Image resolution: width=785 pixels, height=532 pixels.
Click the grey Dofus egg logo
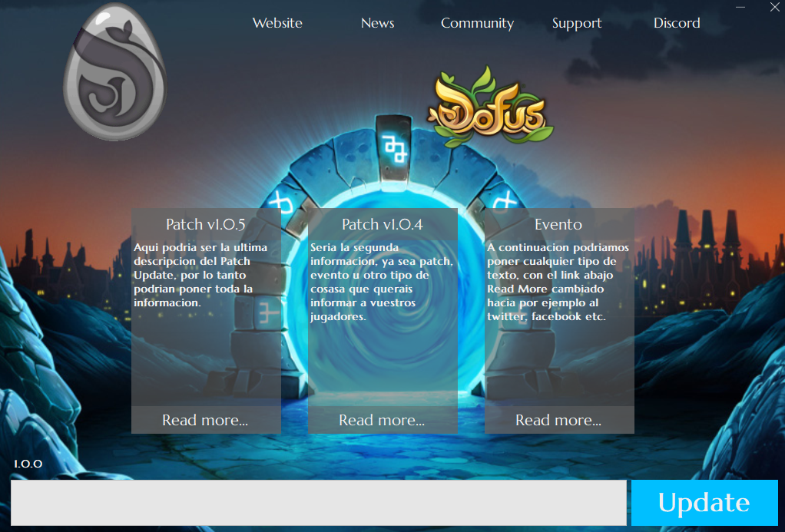pyautogui.click(x=115, y=71)
